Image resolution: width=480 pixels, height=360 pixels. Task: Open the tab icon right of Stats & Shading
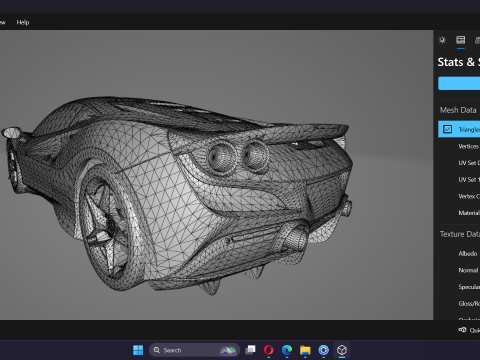(477, 40)
